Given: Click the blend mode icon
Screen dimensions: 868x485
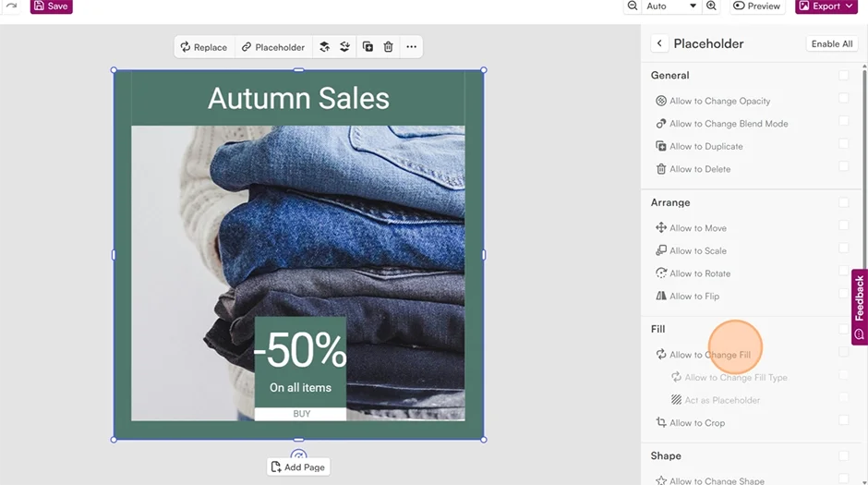Looking at the screenshot, I should [661, 124].
